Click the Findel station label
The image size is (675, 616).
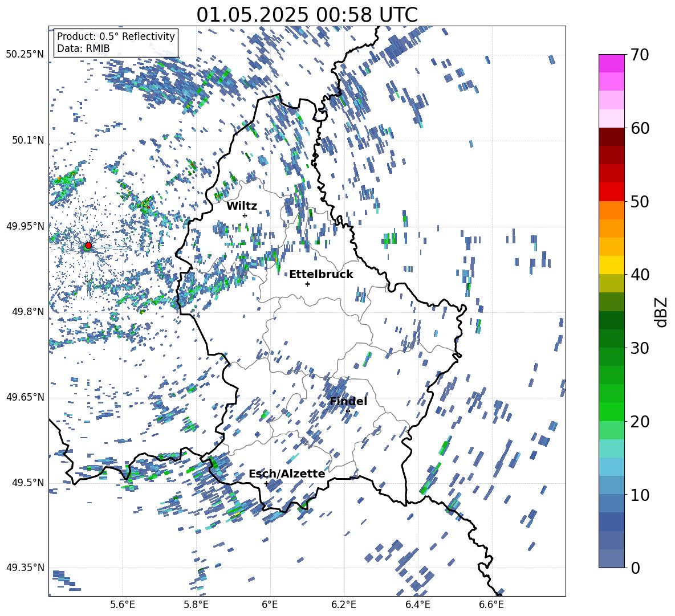(x=348, y=401)
